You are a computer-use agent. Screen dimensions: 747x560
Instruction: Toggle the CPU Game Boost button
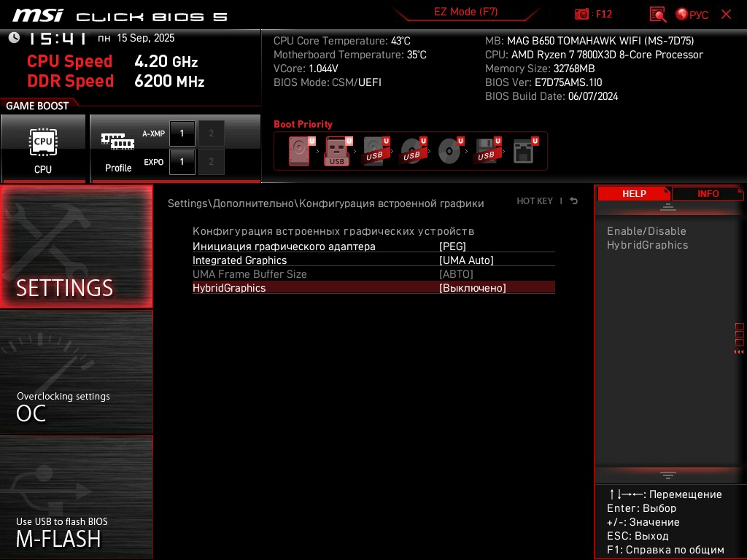tap(43, 149)
